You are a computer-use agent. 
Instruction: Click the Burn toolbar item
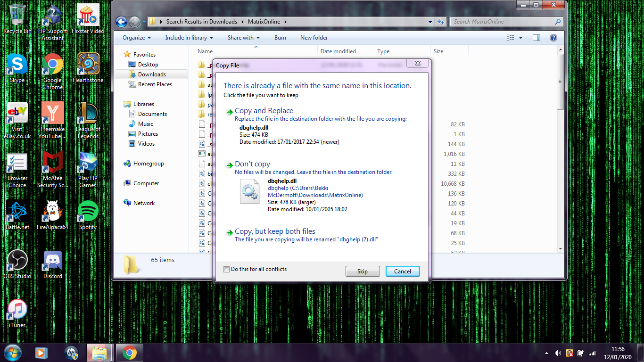280,38
